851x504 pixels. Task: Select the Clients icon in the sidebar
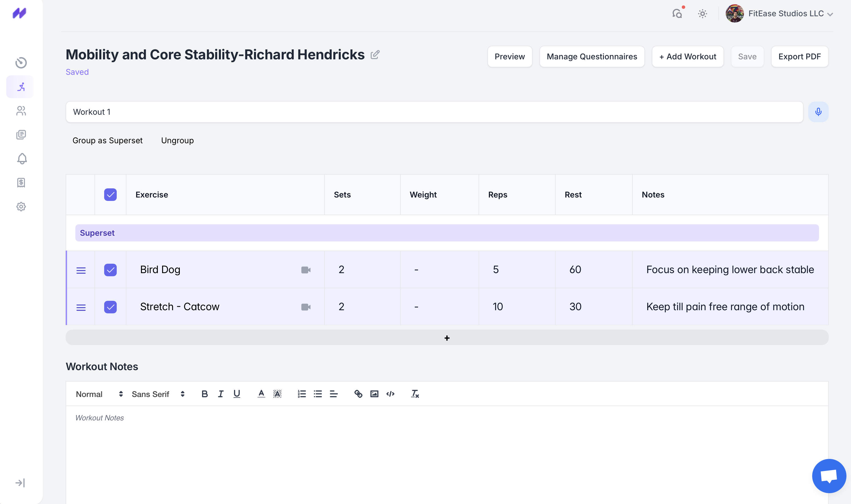click(x=21, y=111)
